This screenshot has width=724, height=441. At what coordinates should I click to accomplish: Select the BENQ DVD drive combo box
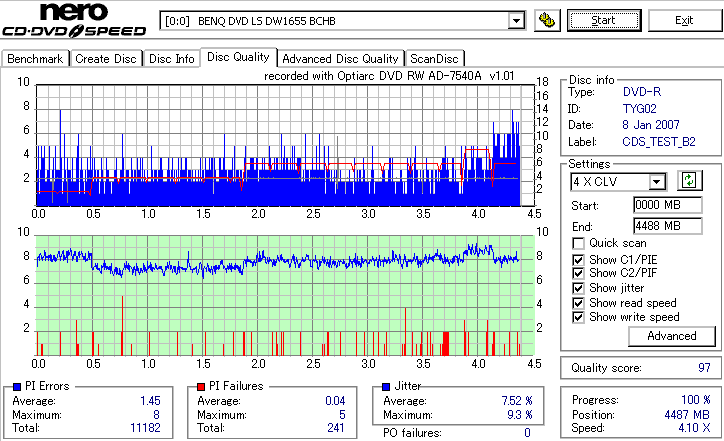coord(342,21)
